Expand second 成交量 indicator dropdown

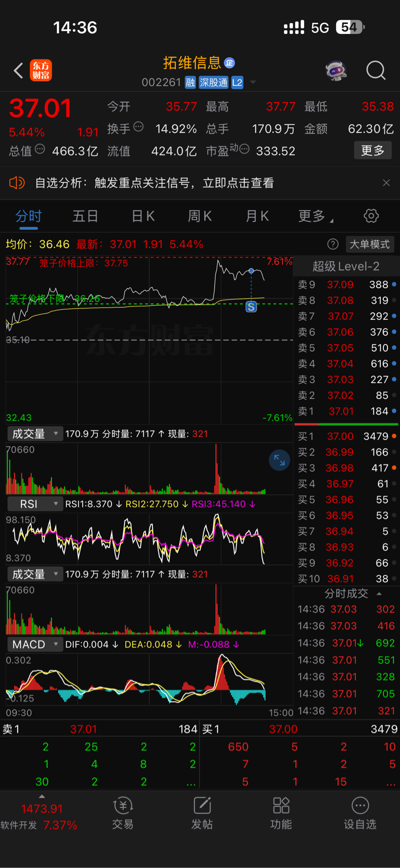coord(35,574)
